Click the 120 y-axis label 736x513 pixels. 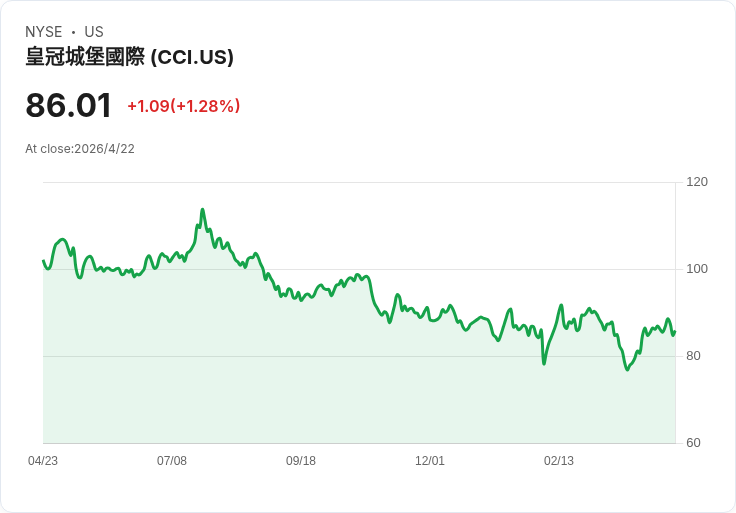[x=697, y=182]
